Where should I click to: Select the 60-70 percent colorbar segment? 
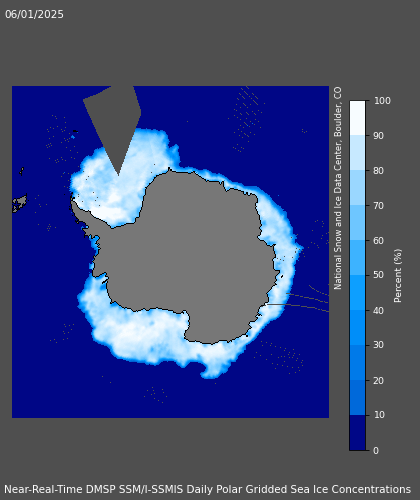coord(357,223)
